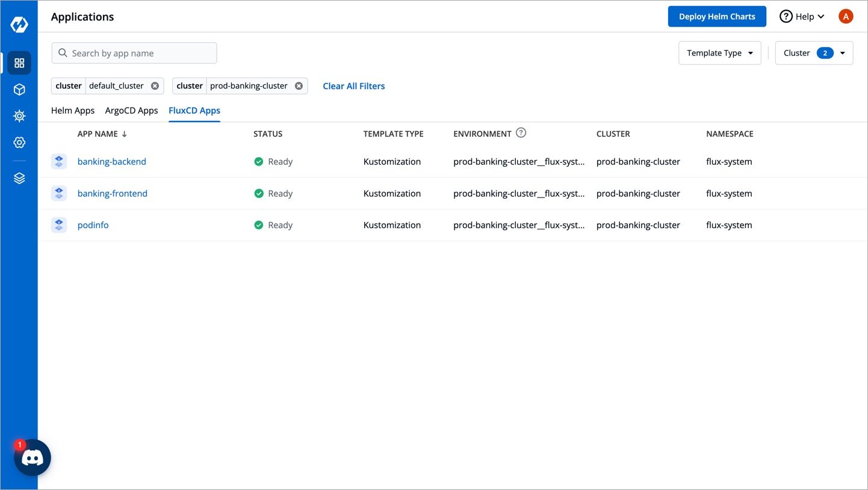Click the Status column header
The image size is (868, 490).
268,134
